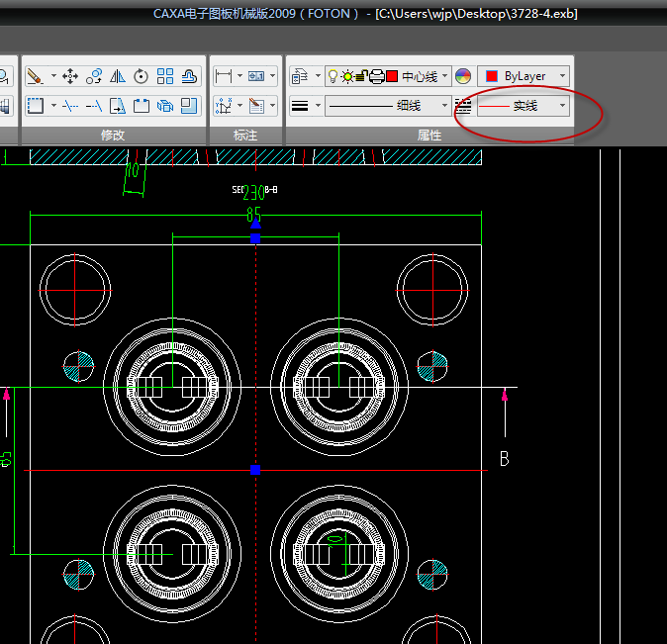Image resolution: width=667 pixels, height=644 pixels.
Task: Open the 实线 linetype dropdown
Action: coord(562,105)
